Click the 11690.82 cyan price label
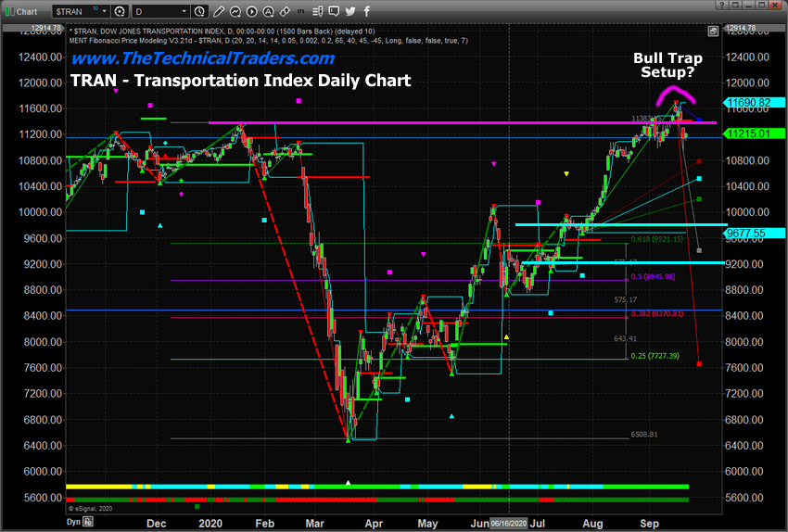The width and height of the screenshot is (788, 532). 754,103
